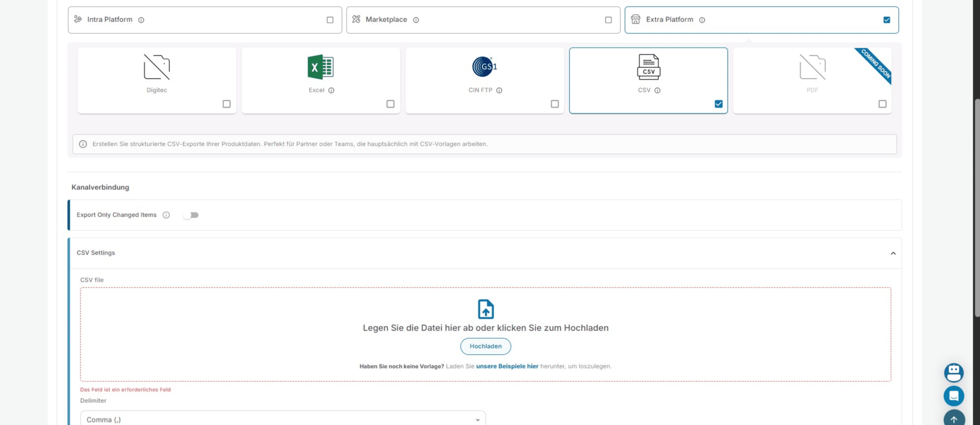Click the scroll-to-top arrow button
The height and width of the screenshot is (425, 980).
[954, 418]
